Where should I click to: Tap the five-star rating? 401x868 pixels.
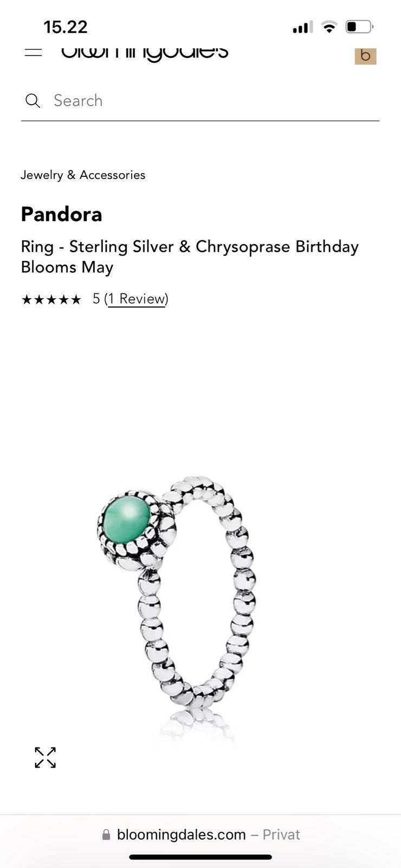coord(51,299)
